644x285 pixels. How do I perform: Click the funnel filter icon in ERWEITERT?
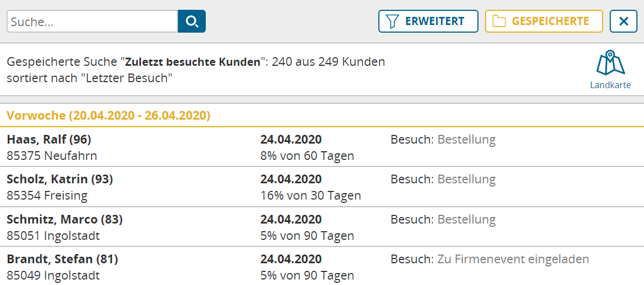[x=393, y=21]
